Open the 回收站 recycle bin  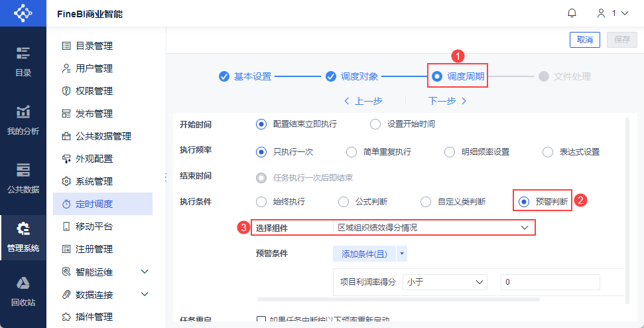[x=23, y=292]
